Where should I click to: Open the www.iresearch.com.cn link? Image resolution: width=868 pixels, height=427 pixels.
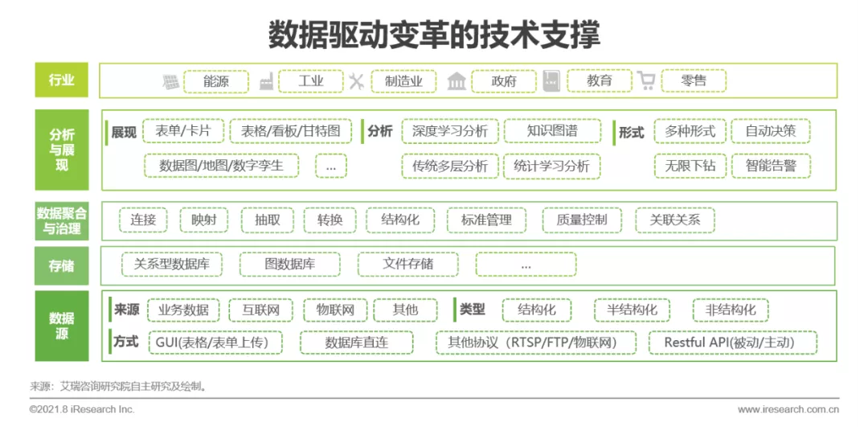(788, 410)
